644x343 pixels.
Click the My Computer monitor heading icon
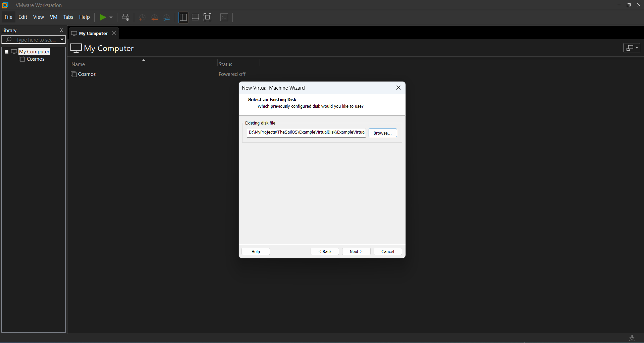pyautogui.click(x=76, y=48)
